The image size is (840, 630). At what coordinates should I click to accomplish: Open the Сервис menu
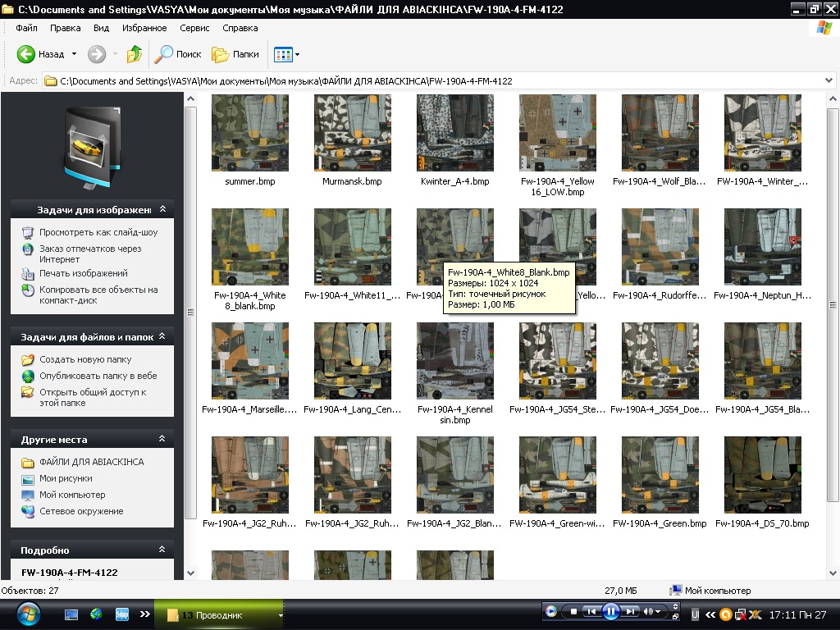coord(194,28)
